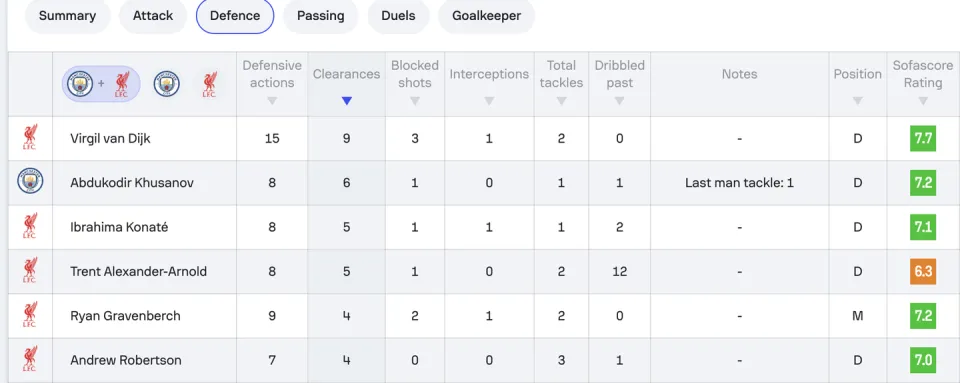Open Trent Alexander-Arnold player link
The height and width of the screenshot is (383, 960).
click(138, 271)
